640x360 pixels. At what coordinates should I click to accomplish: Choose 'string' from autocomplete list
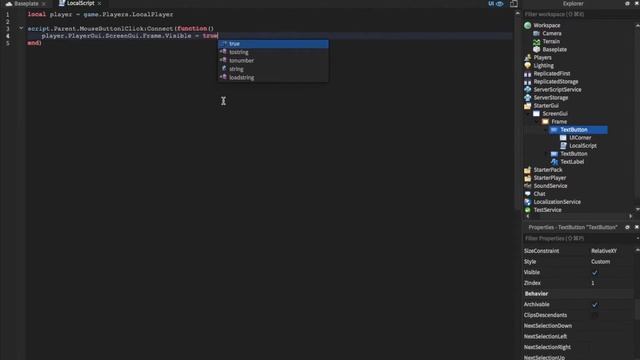pyautogui.click(x=273, y=69)
